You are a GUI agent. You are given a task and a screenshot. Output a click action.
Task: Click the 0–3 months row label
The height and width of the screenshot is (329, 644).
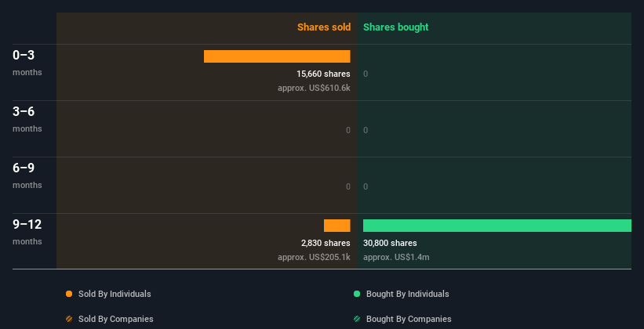(27, 63)
